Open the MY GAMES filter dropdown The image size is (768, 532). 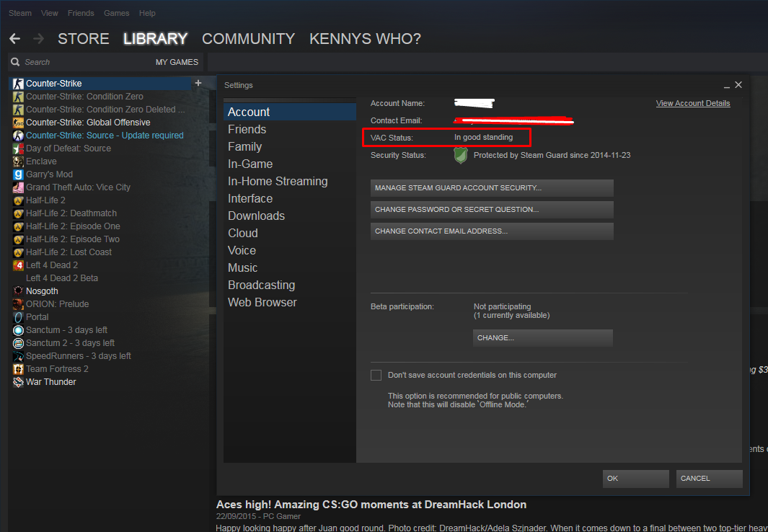tap(177, 62)
